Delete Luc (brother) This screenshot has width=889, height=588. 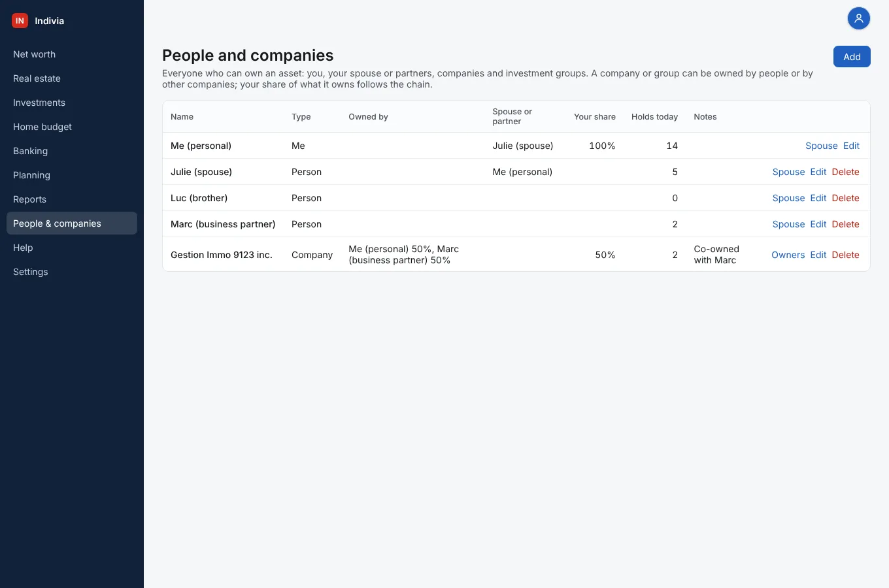[x=845, y=198]
